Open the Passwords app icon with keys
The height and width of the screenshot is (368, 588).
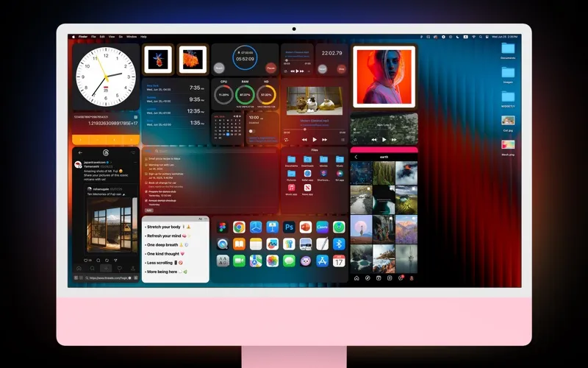click(289, 244)
